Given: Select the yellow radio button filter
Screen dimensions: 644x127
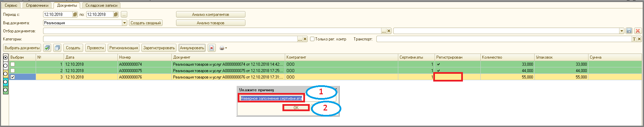Looking at the screenshot, I should (x=5, y=74).
